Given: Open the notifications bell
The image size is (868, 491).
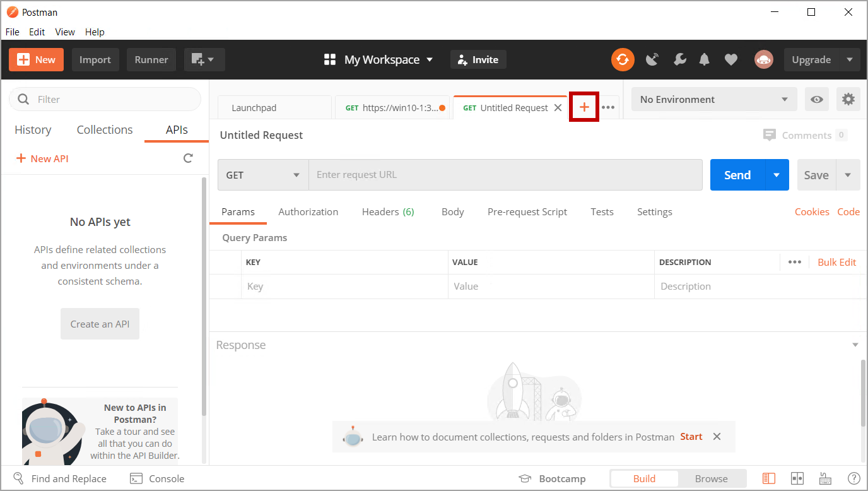Looking at the screenshot, I should pos(705,60).
